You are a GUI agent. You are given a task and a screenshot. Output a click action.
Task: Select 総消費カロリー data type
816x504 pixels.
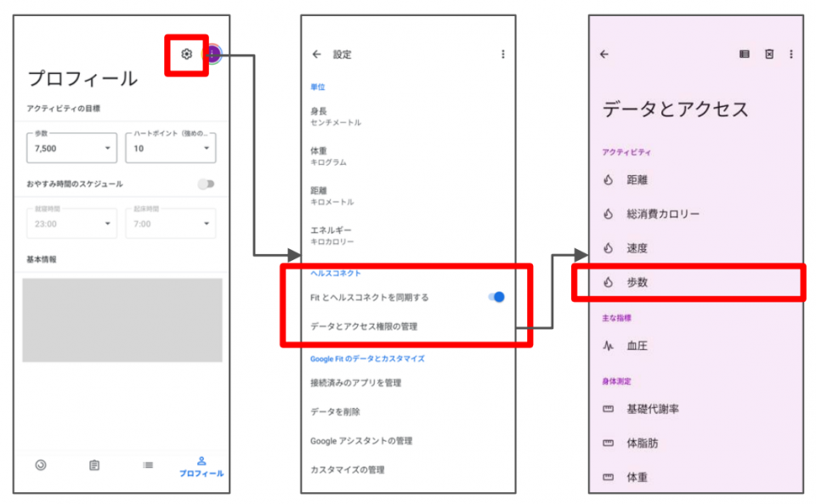click(663, 214)
